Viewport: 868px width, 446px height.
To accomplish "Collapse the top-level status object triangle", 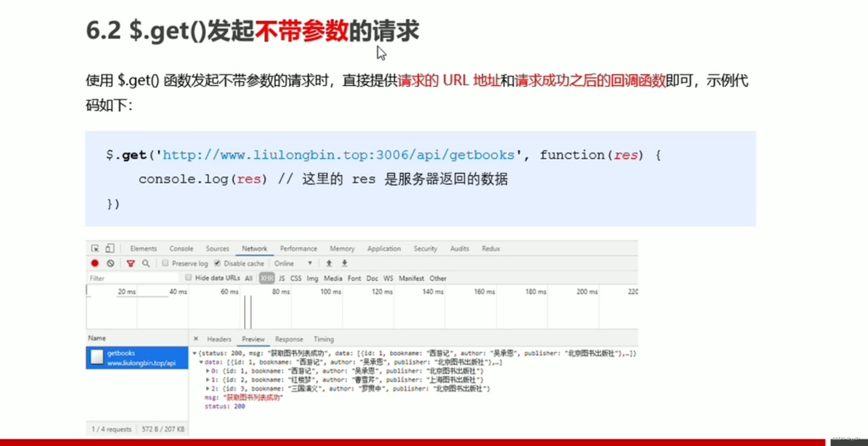I will [195, 353].
